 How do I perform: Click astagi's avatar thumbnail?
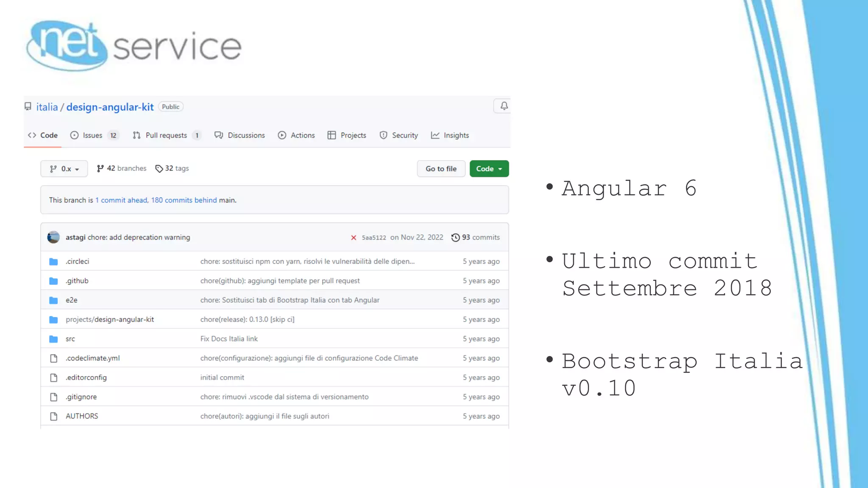coord(53,237)
